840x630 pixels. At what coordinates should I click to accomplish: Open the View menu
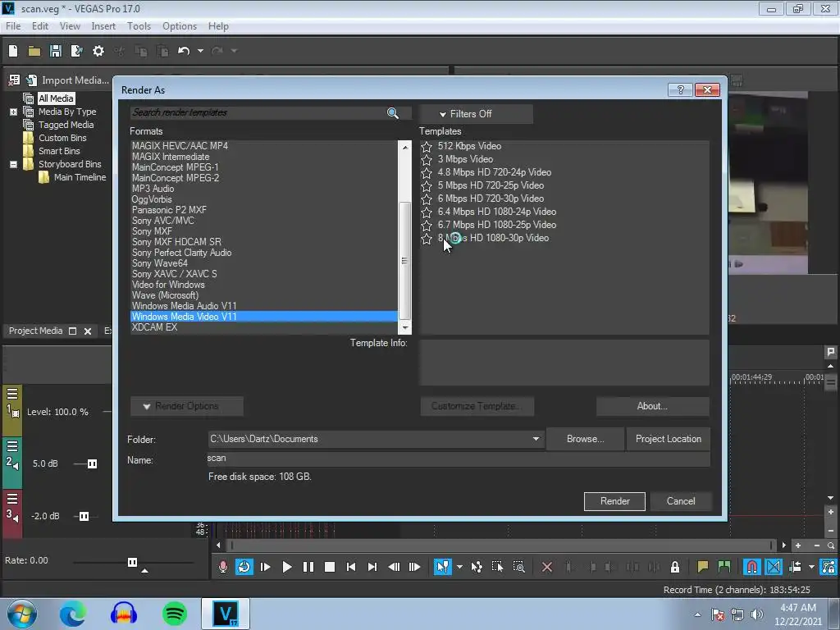pyautogui.click(x=70, y=26)
